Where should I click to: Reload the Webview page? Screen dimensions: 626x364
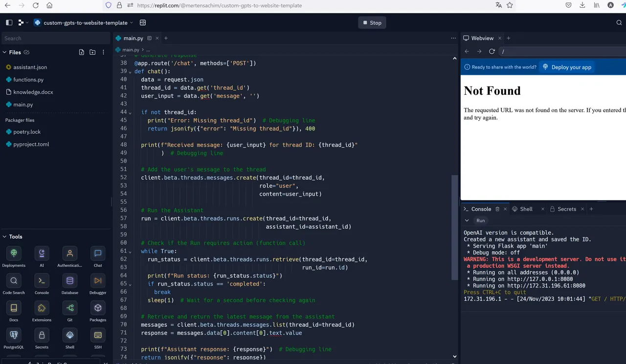(x=492, y=51)
